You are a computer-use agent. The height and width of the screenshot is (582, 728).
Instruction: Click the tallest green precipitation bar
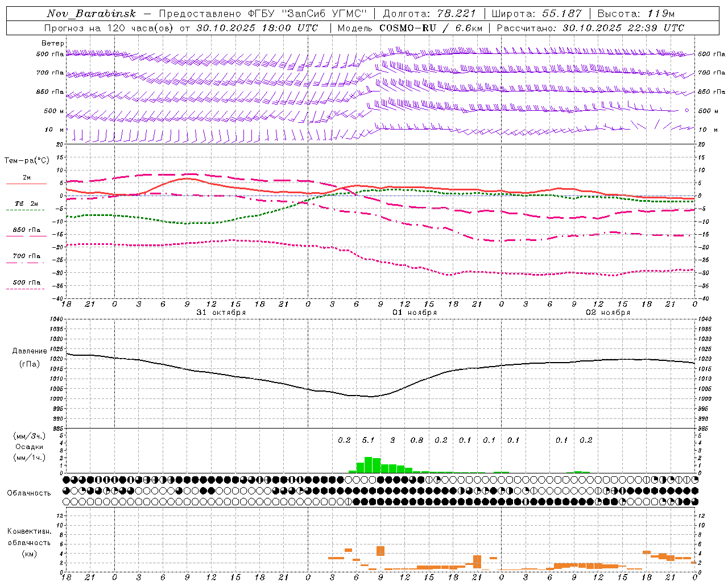(x=368, y=465)
